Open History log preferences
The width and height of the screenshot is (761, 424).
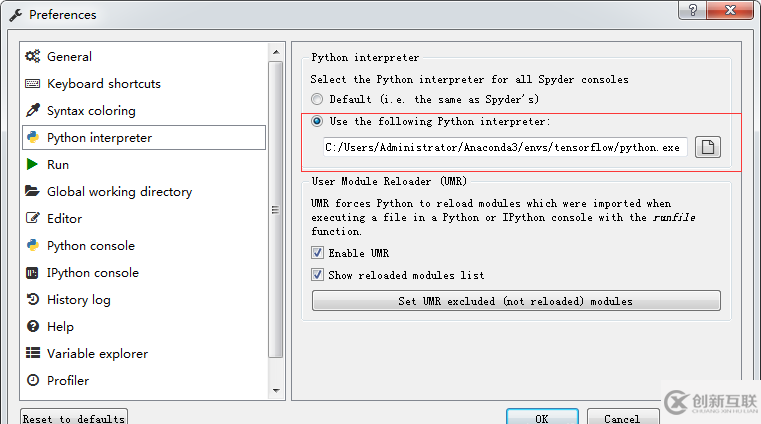pos(79,300)
